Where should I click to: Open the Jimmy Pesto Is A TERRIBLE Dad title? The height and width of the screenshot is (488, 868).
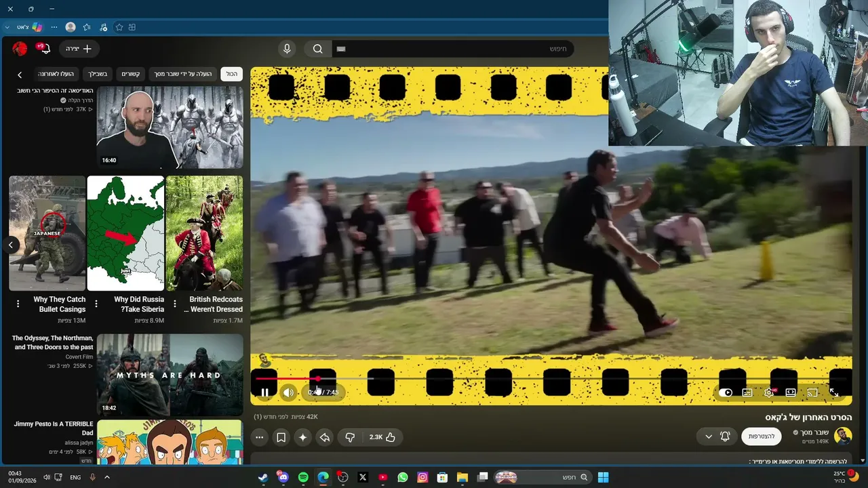point(54,428)
